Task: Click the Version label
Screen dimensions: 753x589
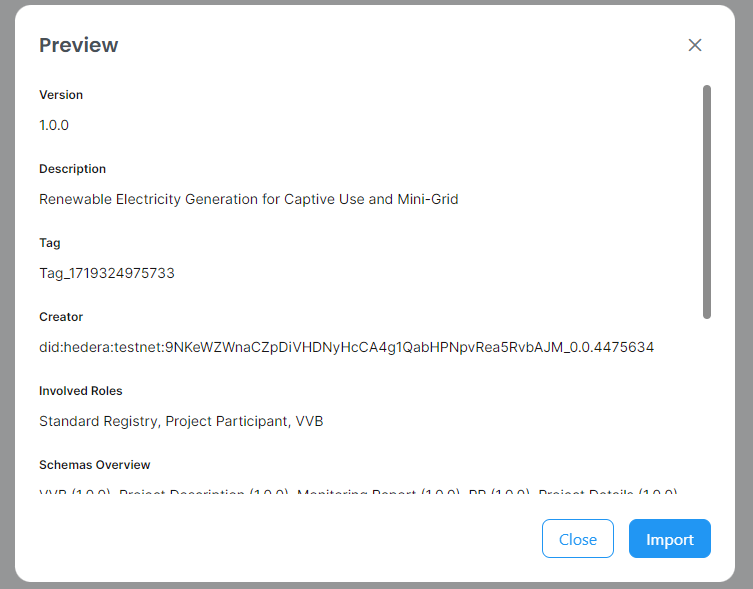Action: click(61, 95)
